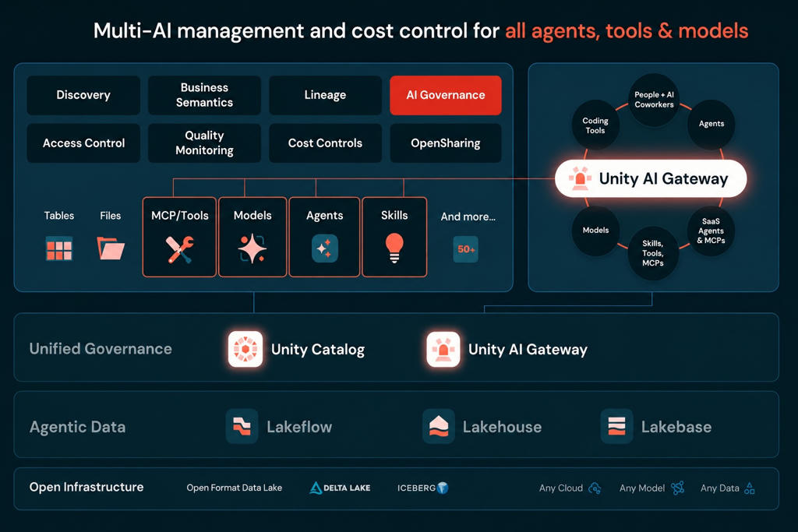Click the Skills, Tools, MCPs circle
Image resolution: width=798 pixels, height=532 pixels.
(652, 253)
